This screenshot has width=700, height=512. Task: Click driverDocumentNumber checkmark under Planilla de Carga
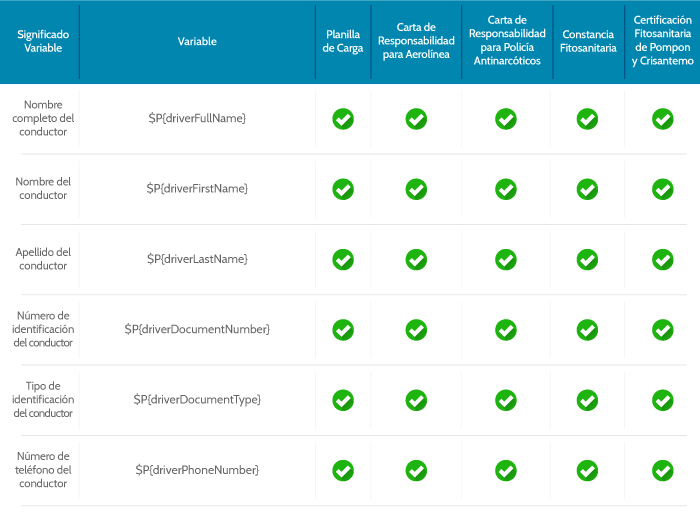[x=343, y=330]
